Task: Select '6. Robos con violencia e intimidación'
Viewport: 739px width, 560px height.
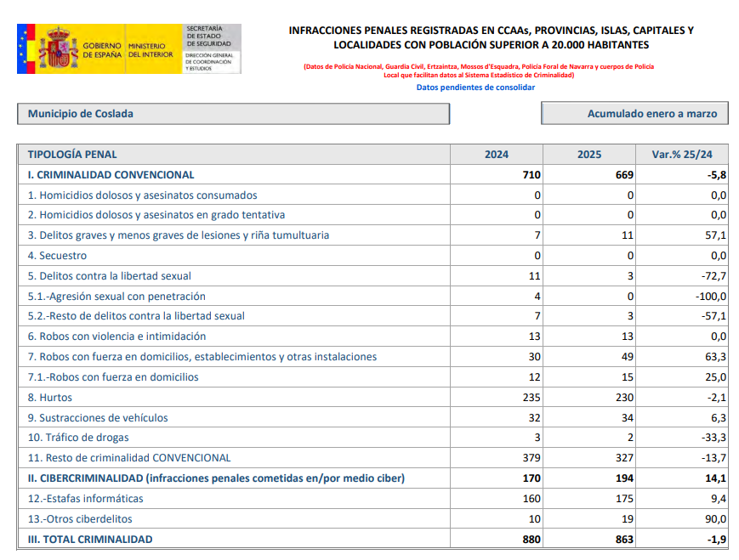Action: click(117, 336)
